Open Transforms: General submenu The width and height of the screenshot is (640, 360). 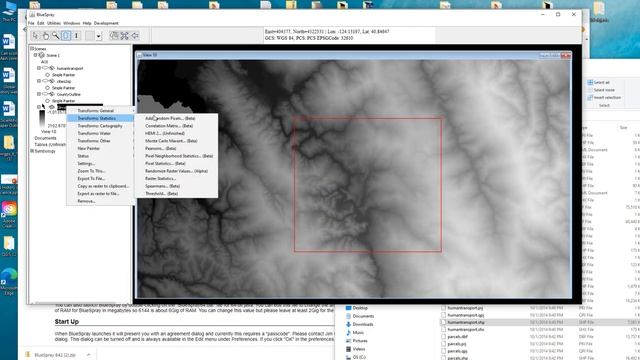click(100, 111)
